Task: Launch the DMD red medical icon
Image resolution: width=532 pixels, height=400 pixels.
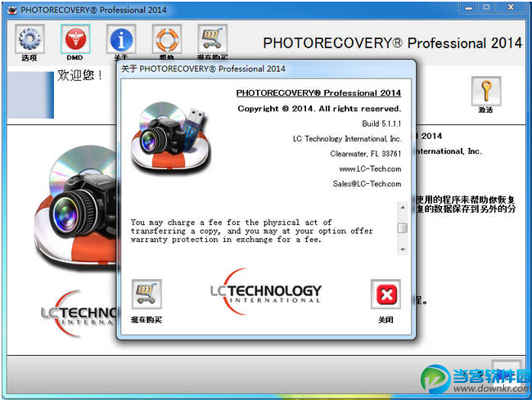Action: pyautogui.click(x=75, y=39)
